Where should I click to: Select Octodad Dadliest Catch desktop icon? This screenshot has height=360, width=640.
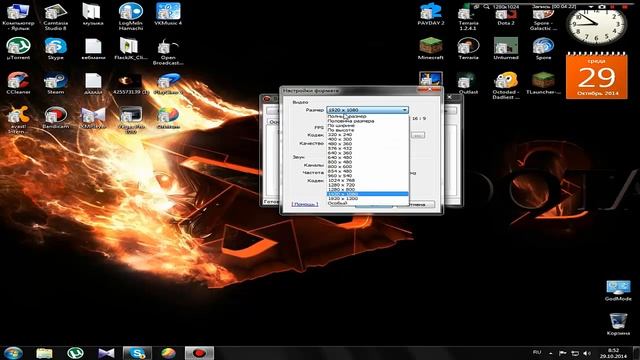(506, 86)
